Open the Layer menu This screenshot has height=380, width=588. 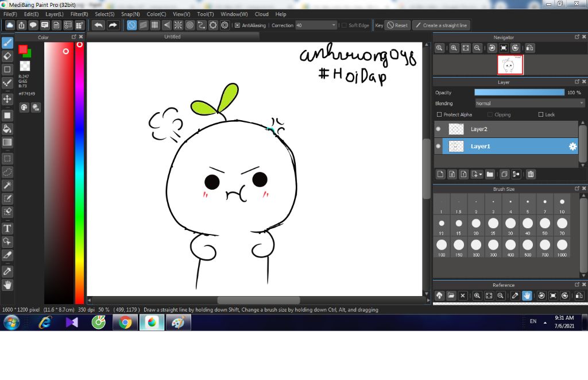(x=55, y=14)
